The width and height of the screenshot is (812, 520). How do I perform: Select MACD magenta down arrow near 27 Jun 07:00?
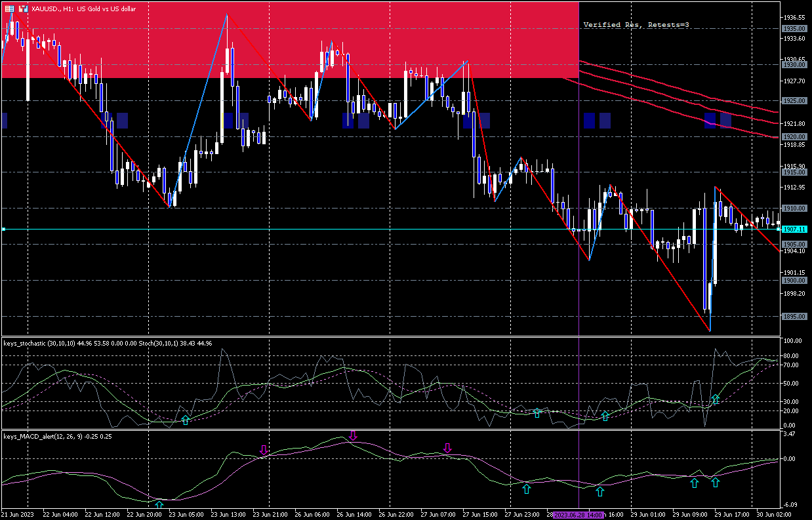coord(447,448)
